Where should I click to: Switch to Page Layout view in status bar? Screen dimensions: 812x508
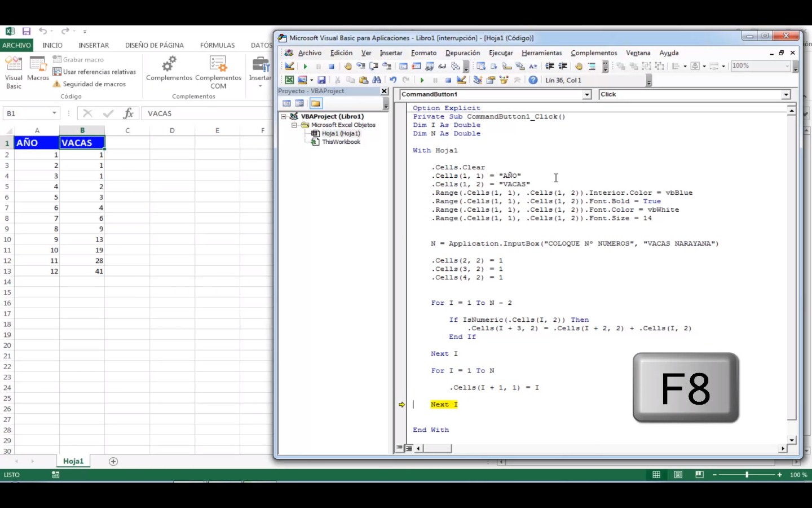[x=678, y=475]
